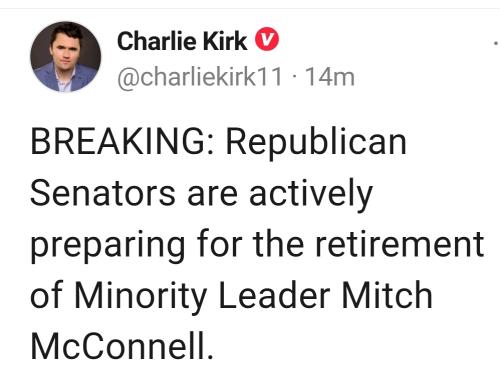Click the word preparing in tweet
The width and height of the screenshot is (500, 381).
108,247
